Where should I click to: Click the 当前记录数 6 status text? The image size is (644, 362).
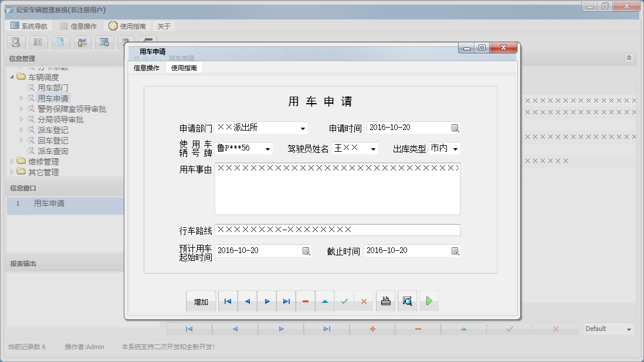[27, 347]
